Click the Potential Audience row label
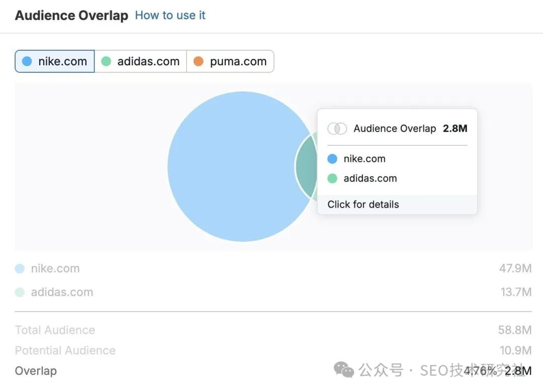Viewport: 543px width, 392px height. coord(65,351)
